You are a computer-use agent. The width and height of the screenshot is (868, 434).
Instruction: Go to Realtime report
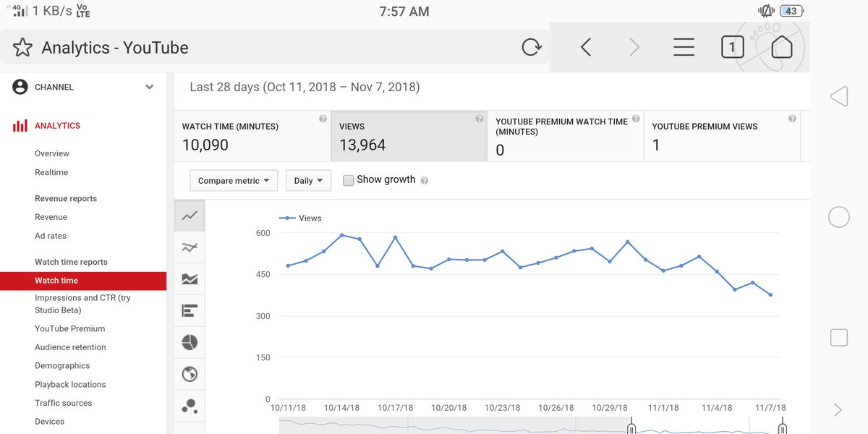(51, 172)
